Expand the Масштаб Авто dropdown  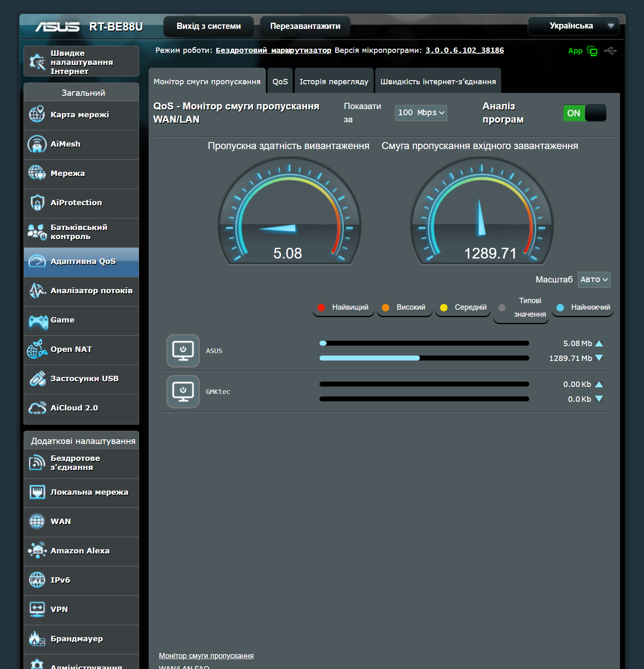594,280
